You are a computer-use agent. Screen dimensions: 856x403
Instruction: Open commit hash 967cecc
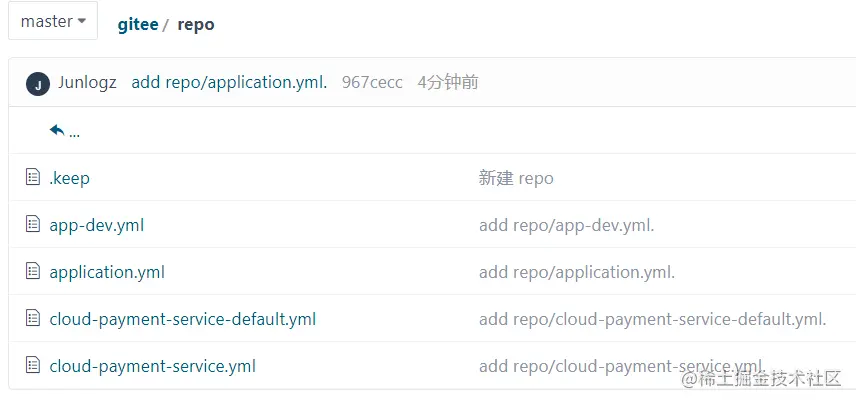click(372, 82)
